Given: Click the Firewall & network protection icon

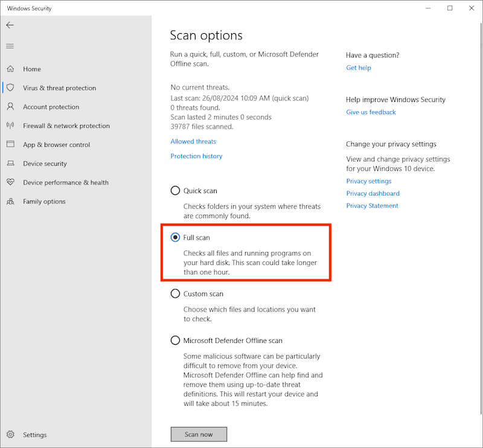Looking at the screenshot, I should tap(10, 126).
